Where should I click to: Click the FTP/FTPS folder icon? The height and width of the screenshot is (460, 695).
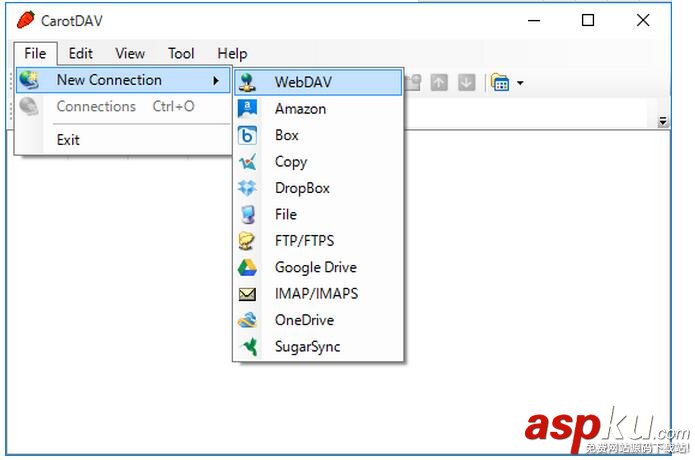pyautogui.click(x=247, y=241)
